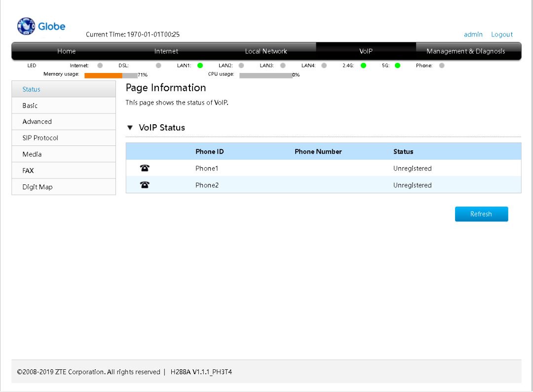
Task: Click the Internet gray LED indicator
Action: click(100, 66)
